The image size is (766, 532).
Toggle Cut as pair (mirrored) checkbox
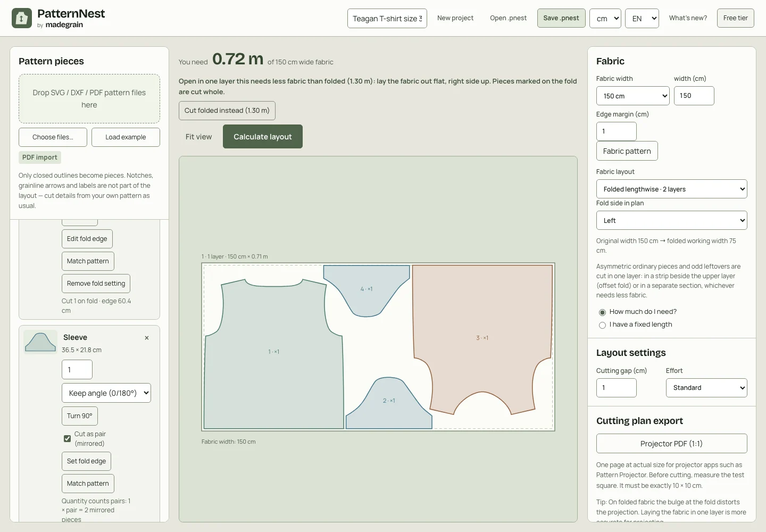pyautogui.click(x=67, y=438)
